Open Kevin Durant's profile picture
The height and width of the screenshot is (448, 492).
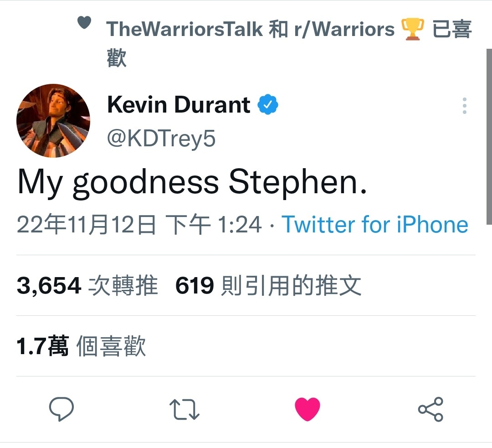53,121
